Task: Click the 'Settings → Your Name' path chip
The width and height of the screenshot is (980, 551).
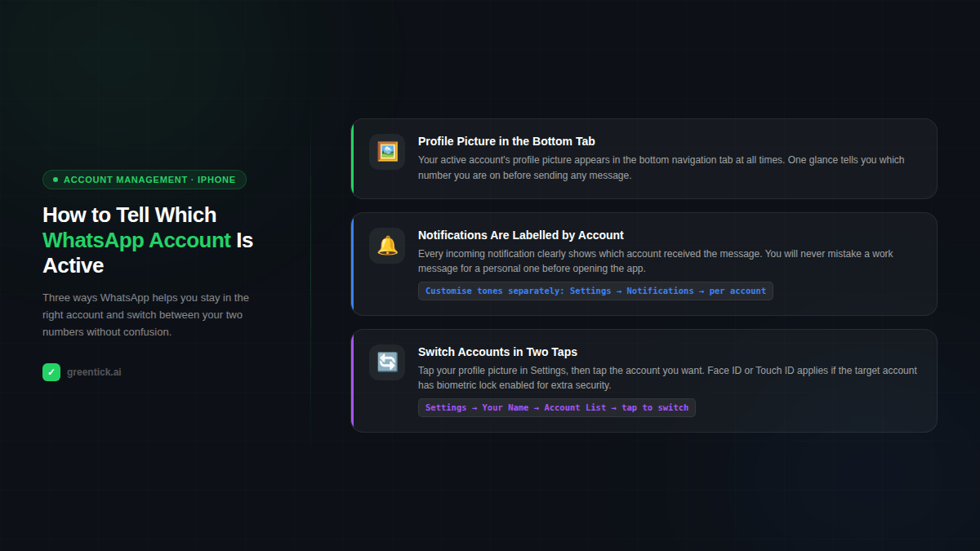Action: (x=557, y=407)
